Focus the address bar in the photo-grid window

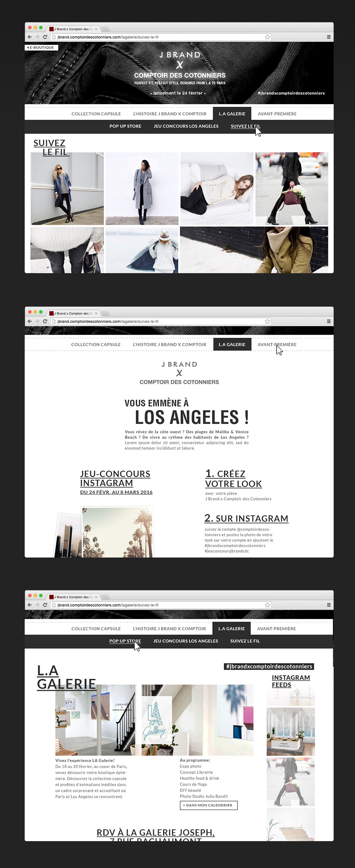coord(161,37)
